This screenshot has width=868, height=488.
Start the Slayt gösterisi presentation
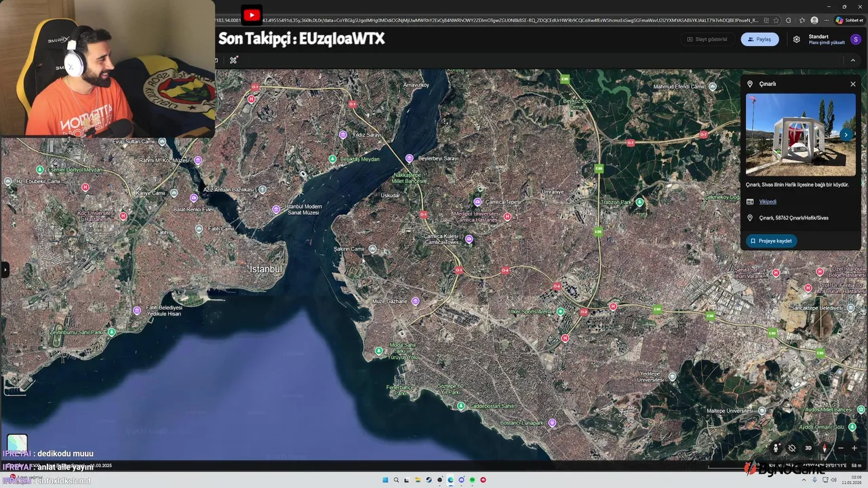[x=707, y=39]
